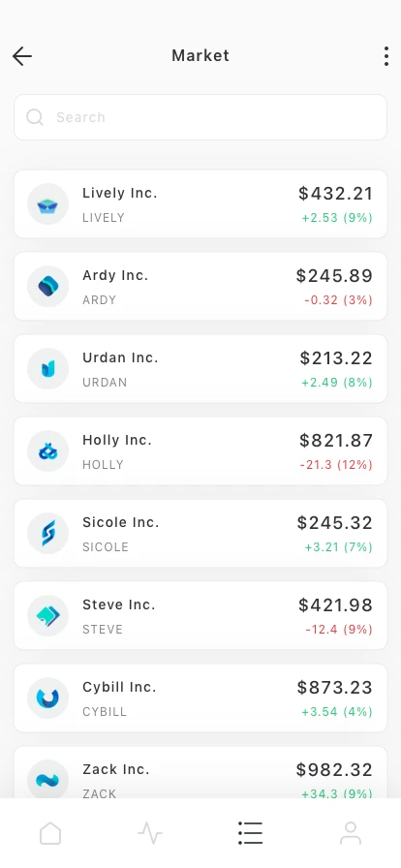Image resolution: width=401 pixels, height=868 pixels.
Task: Click the Cybill Inc. logo icon
Action: coord(48,698)
